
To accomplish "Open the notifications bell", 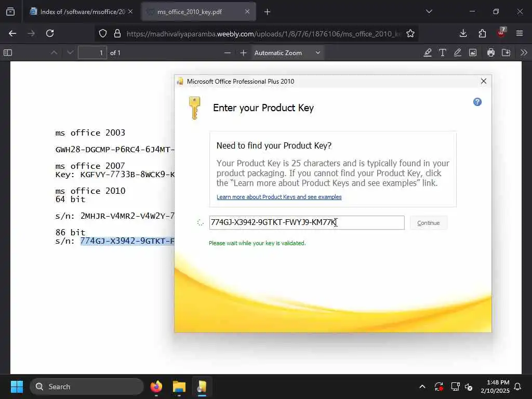I will tap(518, 387).
